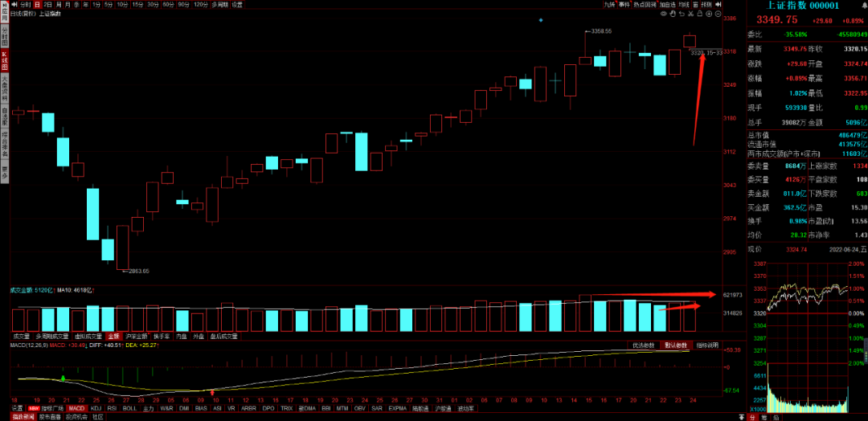Click the green arrow marker on MACD
The image size is (868, 421).
tap(63, 378)
